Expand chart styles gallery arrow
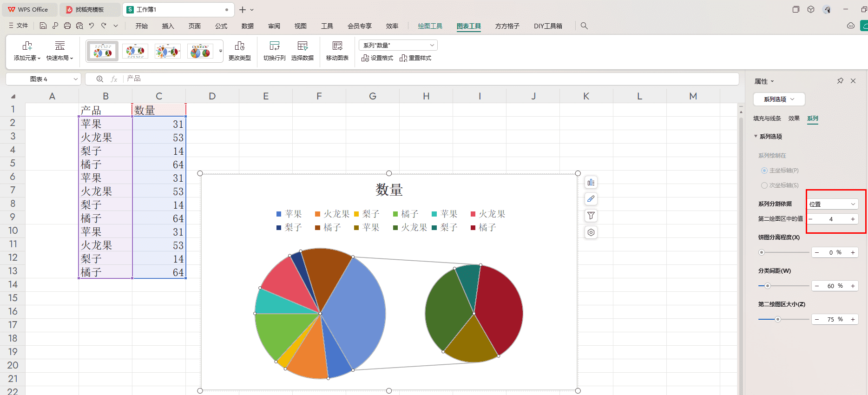The image size is (868, 395). pyautogui.click(x=221, y=51)
